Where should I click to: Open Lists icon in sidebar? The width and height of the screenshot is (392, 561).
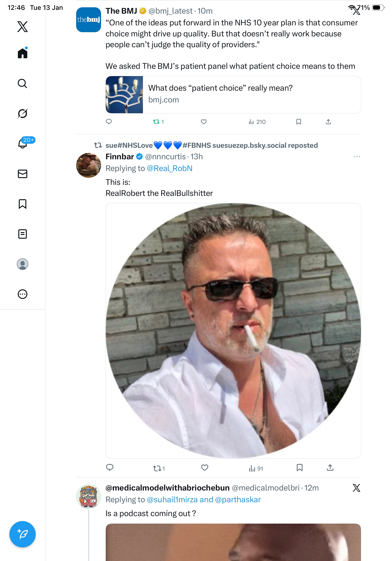pyautogui.click(x=23, y=234)
